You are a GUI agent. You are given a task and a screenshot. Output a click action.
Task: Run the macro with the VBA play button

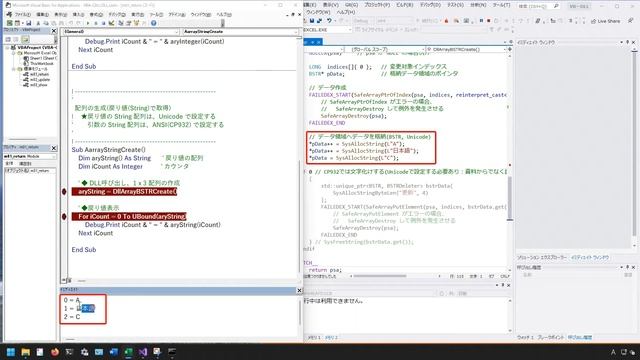pos(88,23)
